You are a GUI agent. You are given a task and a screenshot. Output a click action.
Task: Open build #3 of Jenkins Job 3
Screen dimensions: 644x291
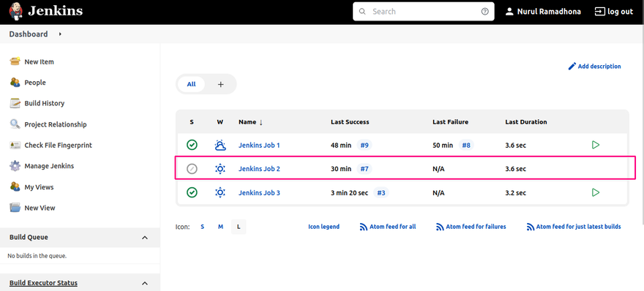(381, 192)
